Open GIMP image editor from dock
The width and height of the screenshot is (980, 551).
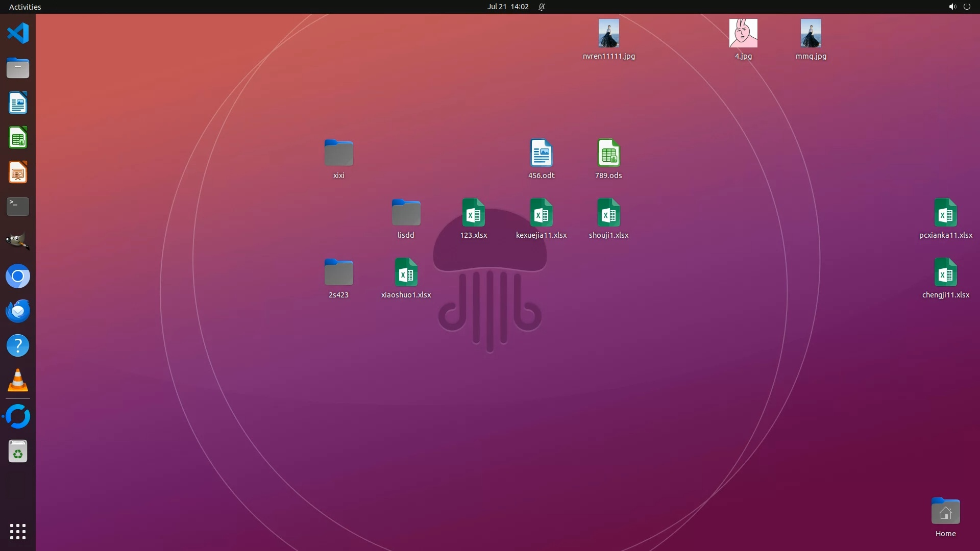click(x=18, y=241)
